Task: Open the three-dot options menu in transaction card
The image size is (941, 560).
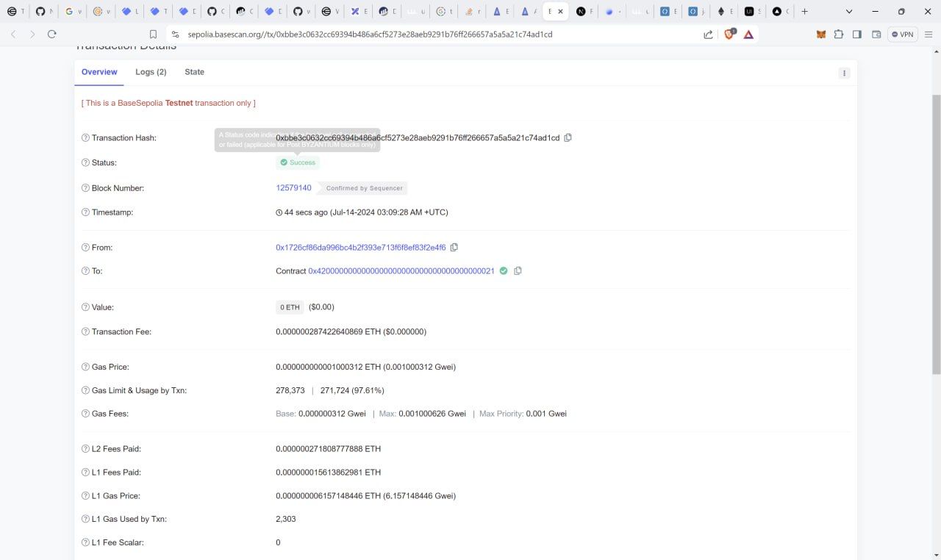Action: tap(844, 73)
